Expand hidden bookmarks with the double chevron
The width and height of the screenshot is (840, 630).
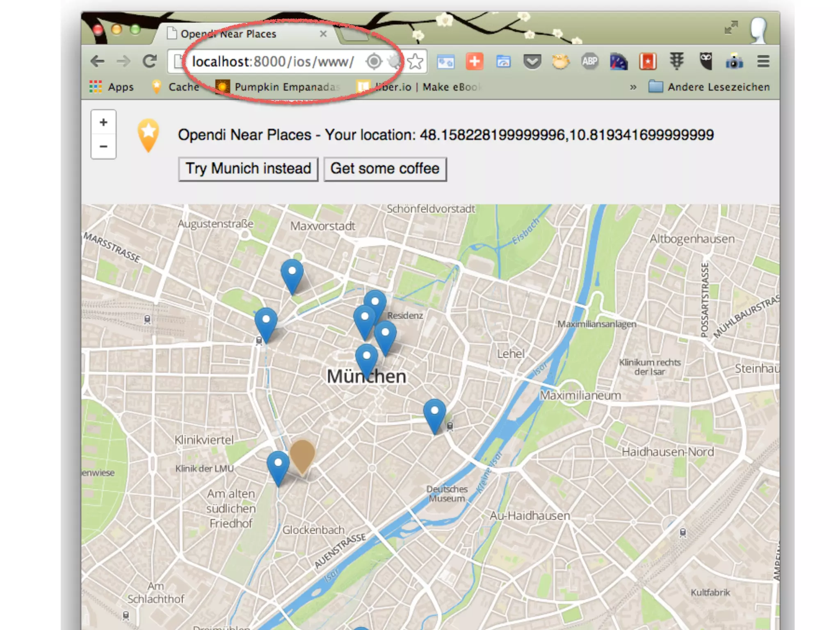pyautogui.click(x=633, y=87)
